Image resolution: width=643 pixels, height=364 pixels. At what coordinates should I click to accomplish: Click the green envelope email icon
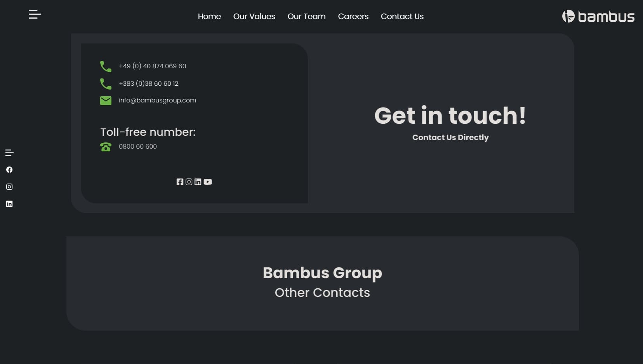click(x=106, y=101)
